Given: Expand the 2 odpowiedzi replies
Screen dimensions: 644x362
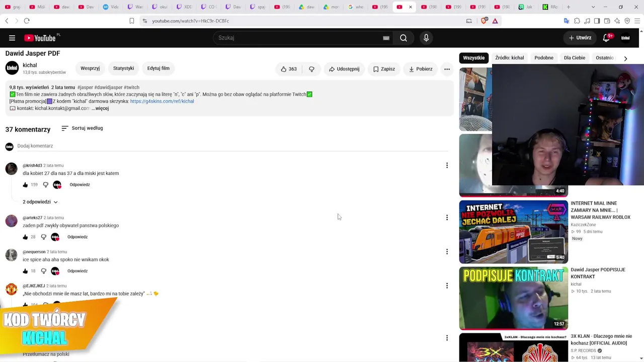Looking at the screenshot, I should click(40, 202).
